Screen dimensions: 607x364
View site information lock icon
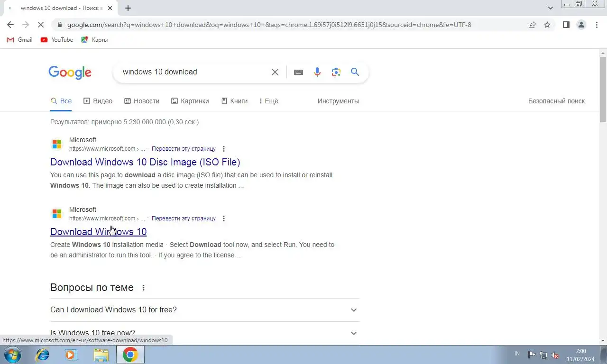click(x=59, y=25)
